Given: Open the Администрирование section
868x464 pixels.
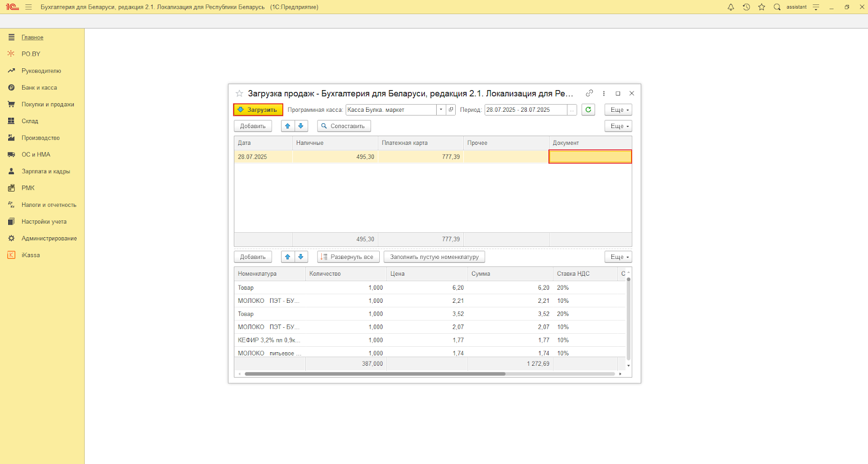Looking at the screenshot, I should (49, 239).
